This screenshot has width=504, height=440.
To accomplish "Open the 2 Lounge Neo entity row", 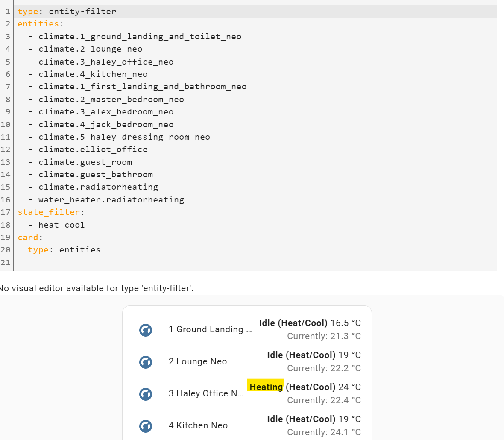I will click(198, 361).
